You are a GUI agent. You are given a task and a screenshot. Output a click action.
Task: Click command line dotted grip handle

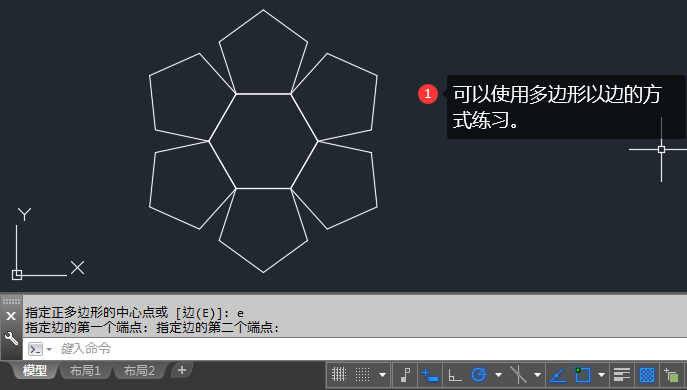11,301
